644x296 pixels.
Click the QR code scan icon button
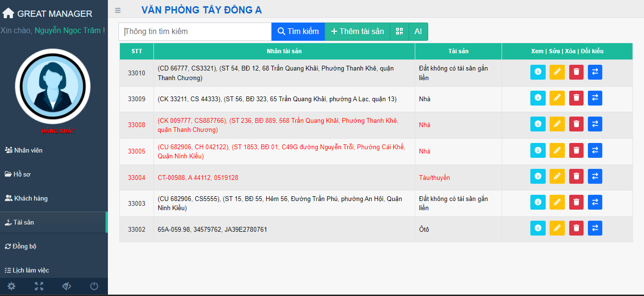399,32
